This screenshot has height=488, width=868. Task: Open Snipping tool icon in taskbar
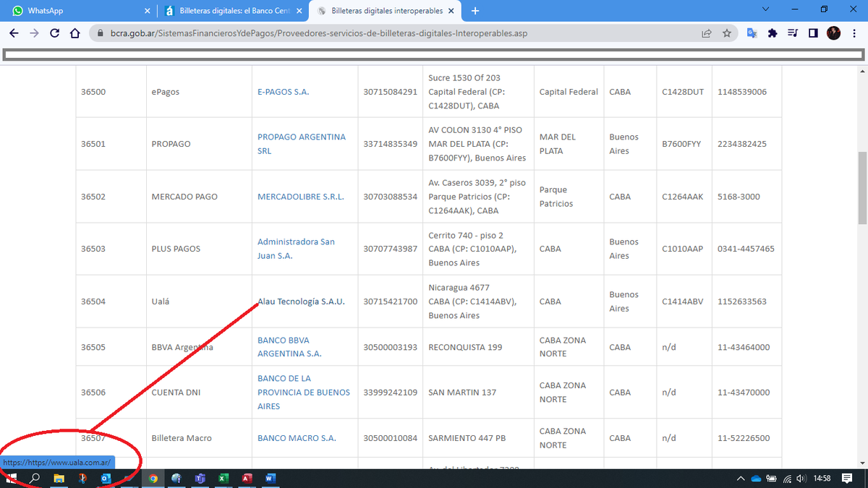82,479
